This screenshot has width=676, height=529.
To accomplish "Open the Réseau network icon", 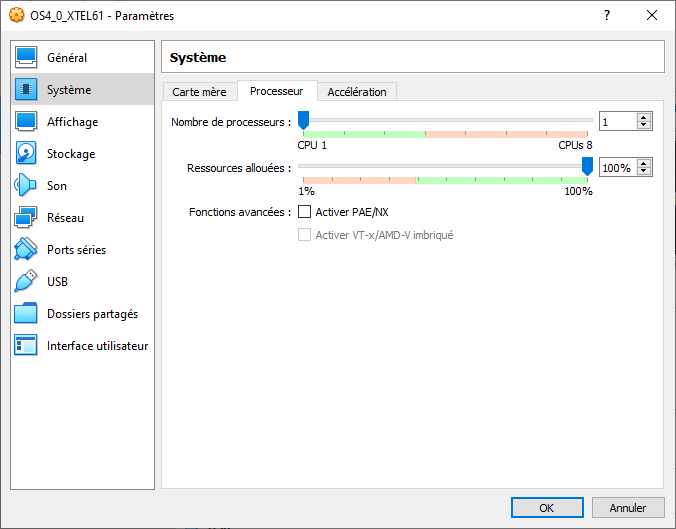I will 26,218.
